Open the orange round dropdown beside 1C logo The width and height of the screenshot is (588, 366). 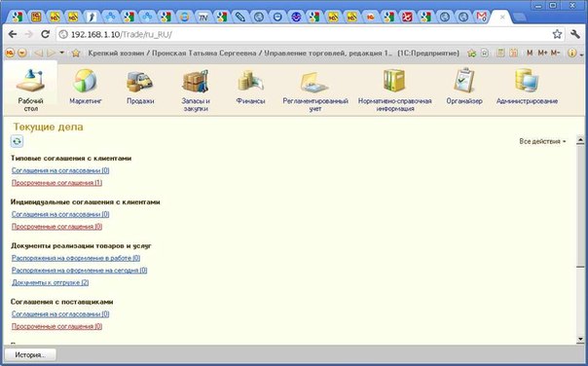coord(22,54)
